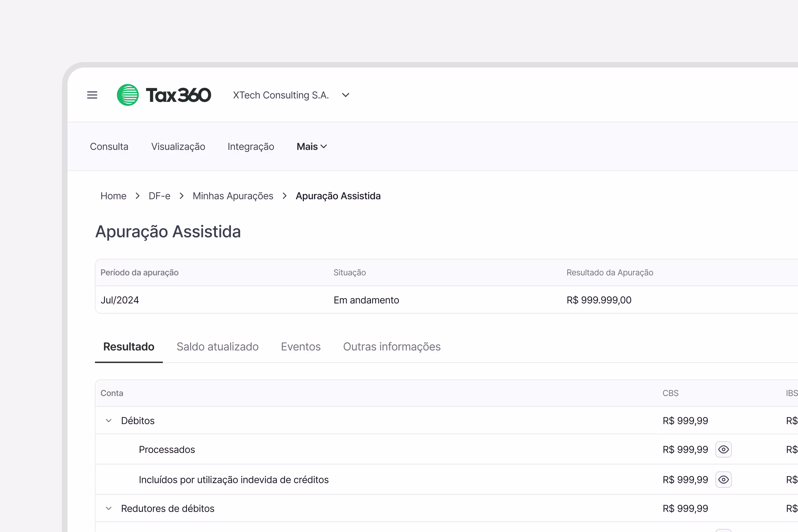
Task: Open the Outras informações tab
Action: [x=391, y=347]
